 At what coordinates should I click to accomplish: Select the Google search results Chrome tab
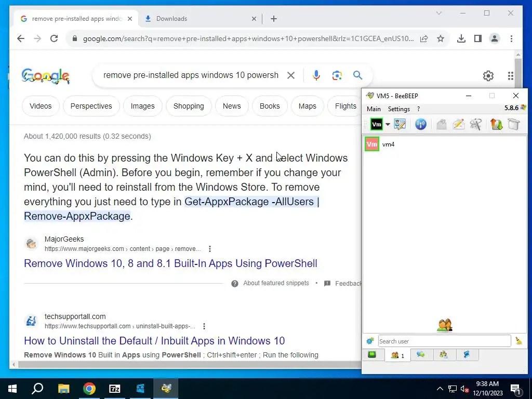coord(76,19)
